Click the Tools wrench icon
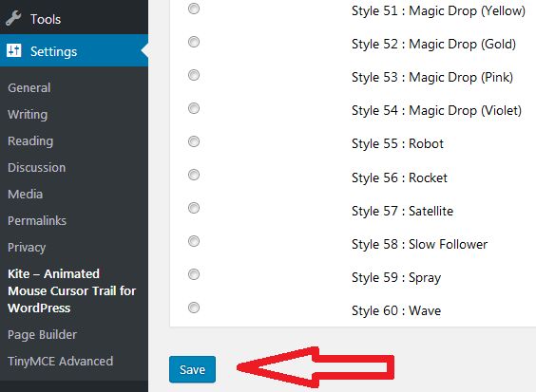Viewport: 536px width, 392px height. tap(13, 18)
